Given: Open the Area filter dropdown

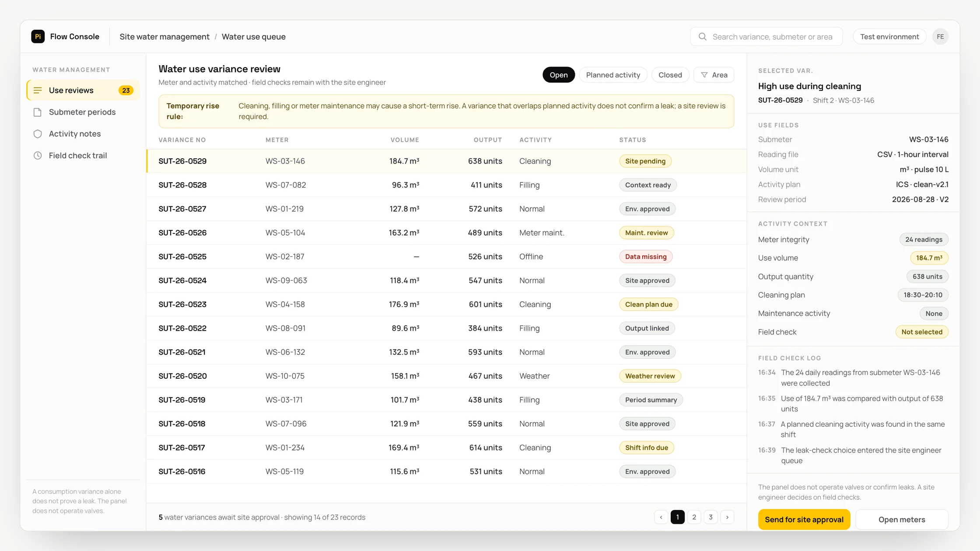Looking at the screenshot, I should [714, 75].
